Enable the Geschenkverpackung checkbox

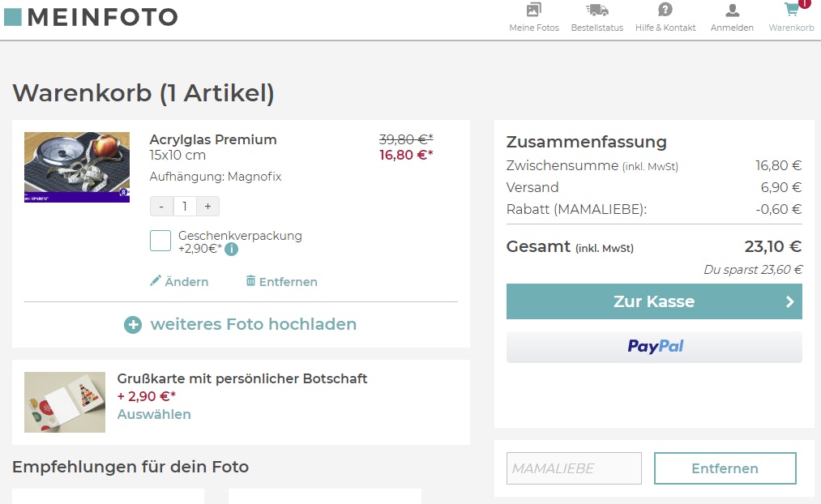tap(160, 241)
